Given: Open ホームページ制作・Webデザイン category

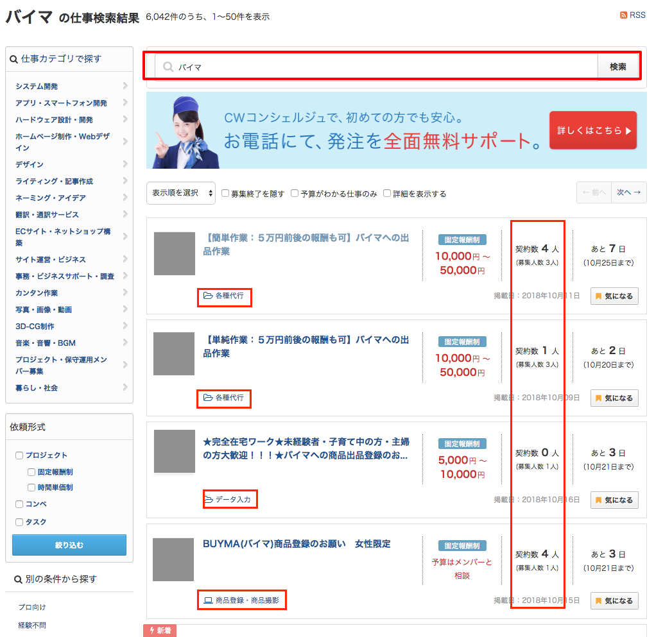Looking at the screenshot, I should tap(62, 142).
